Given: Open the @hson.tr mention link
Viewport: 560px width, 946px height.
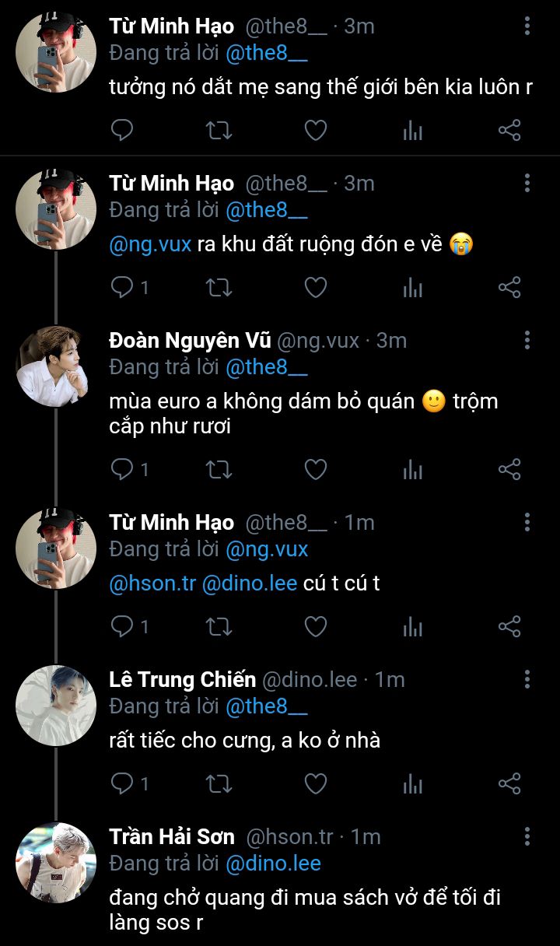Looking at the screenshot, I should tap(152, 583).
